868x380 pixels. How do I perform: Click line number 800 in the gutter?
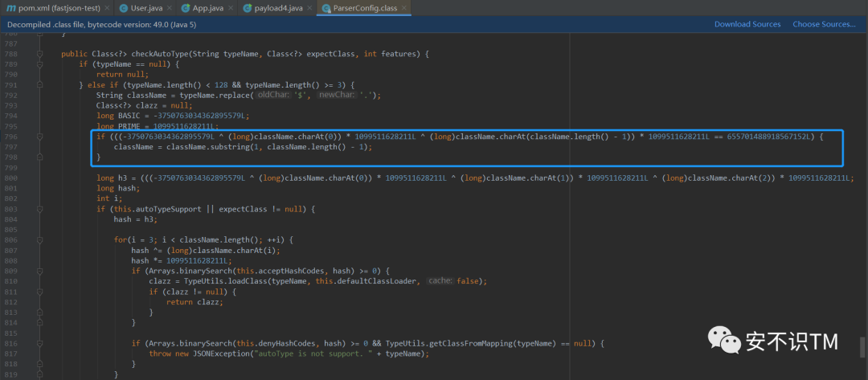pyautogui.click(x=13, y=178)
